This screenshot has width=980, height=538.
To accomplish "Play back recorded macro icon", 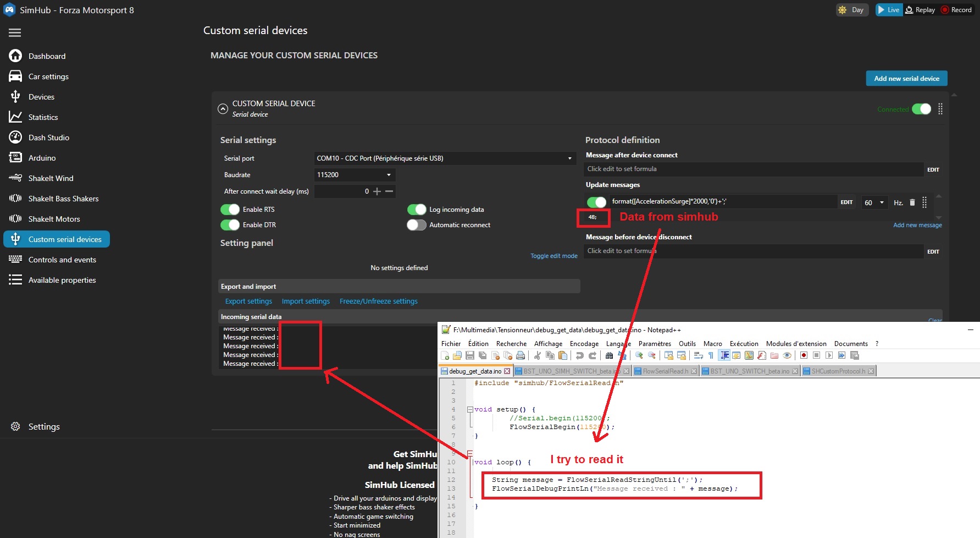I will tap(829, 355).
